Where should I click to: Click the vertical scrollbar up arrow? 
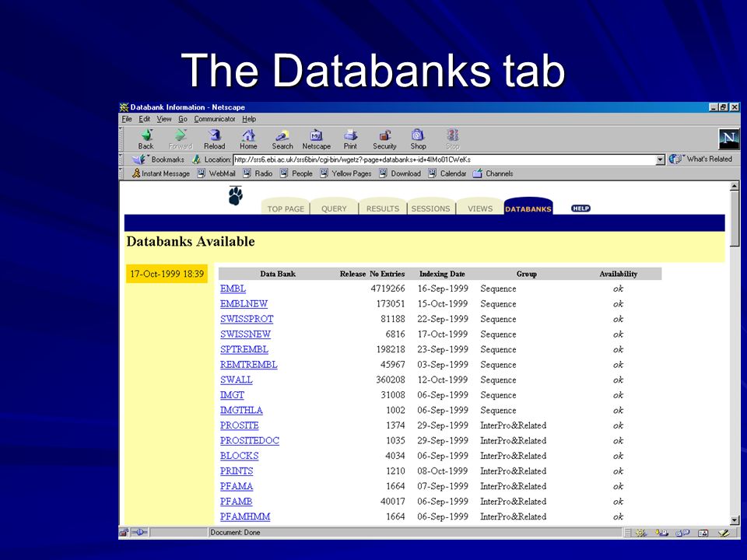click(734, 186)
